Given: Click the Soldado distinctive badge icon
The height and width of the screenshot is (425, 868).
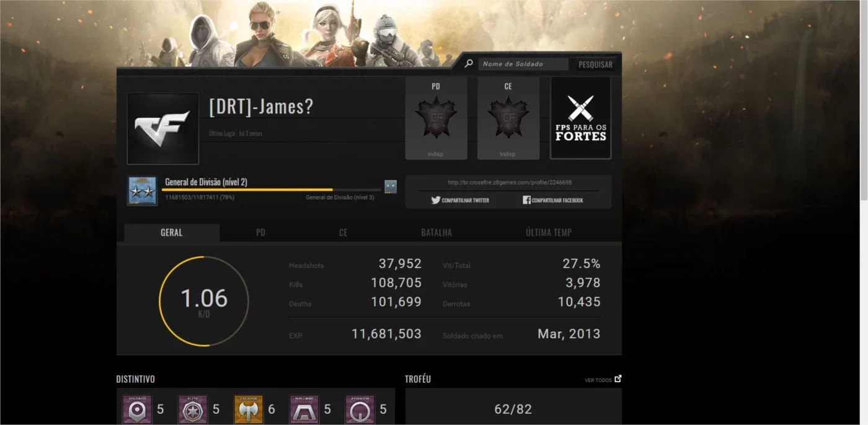Looking at the screenshot, I should [x=138, y=409].
